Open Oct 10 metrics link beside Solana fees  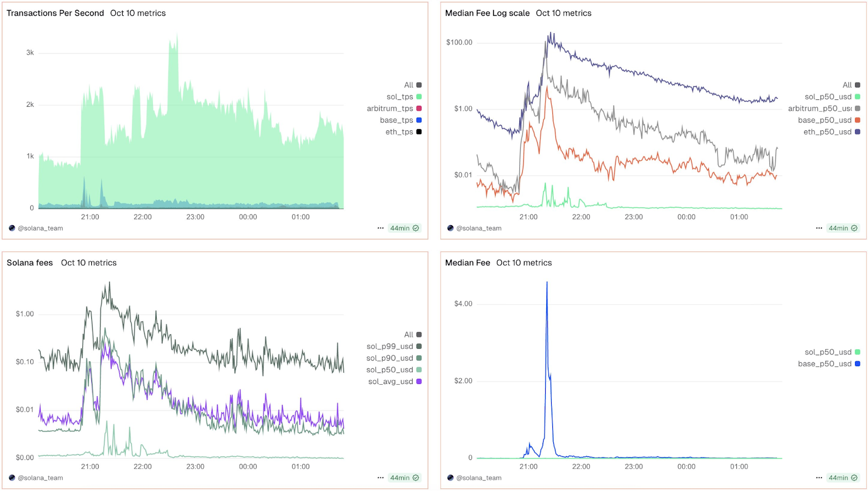click(x=88, y=263)
